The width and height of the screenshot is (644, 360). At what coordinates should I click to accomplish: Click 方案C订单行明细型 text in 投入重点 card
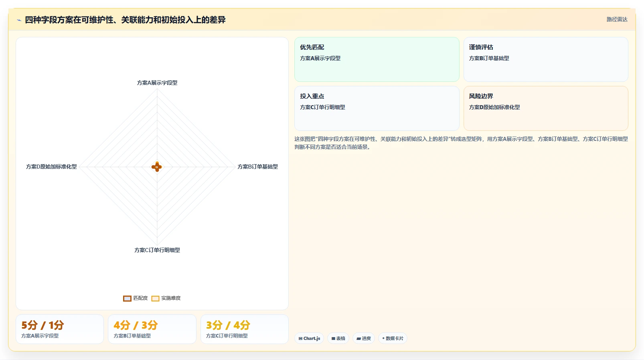[322, 107]
